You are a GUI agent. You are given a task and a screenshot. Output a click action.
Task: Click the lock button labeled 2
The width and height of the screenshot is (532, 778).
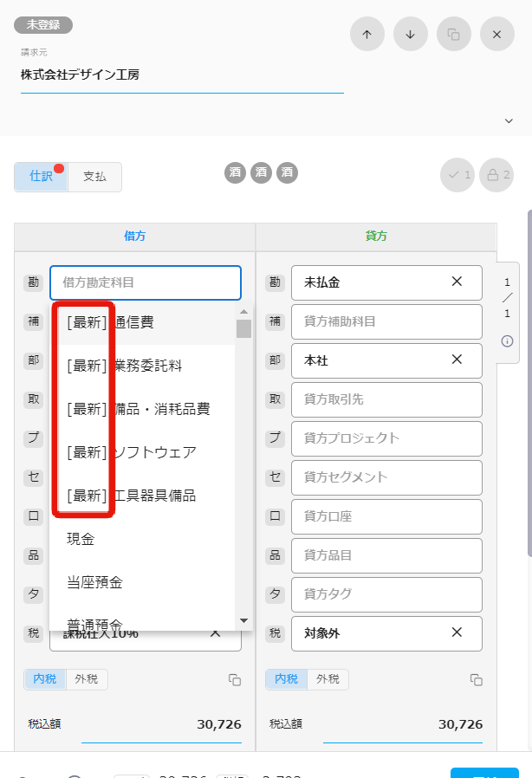(x=496, y=175)
